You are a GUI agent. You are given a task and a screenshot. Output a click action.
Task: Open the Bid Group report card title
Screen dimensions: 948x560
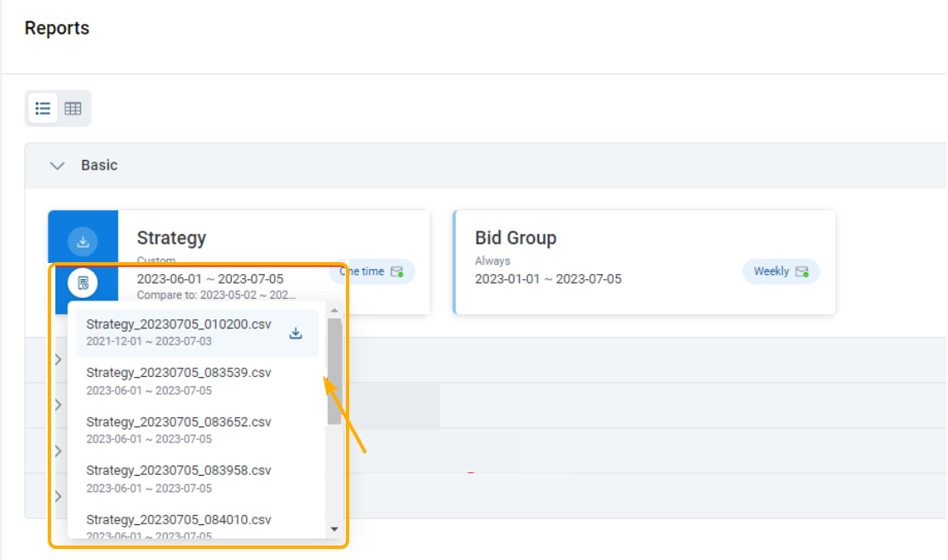click(x=515, y=238)
